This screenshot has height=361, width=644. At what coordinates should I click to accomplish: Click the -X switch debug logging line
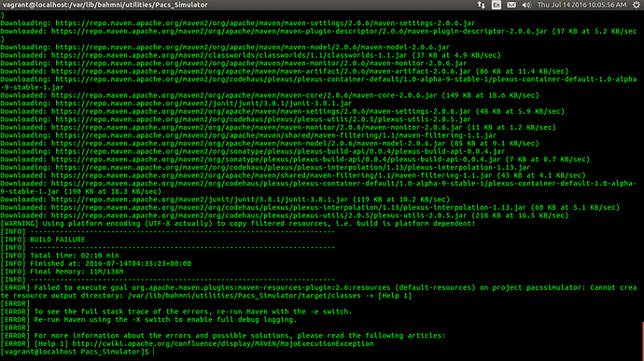[x=148, y=320]
